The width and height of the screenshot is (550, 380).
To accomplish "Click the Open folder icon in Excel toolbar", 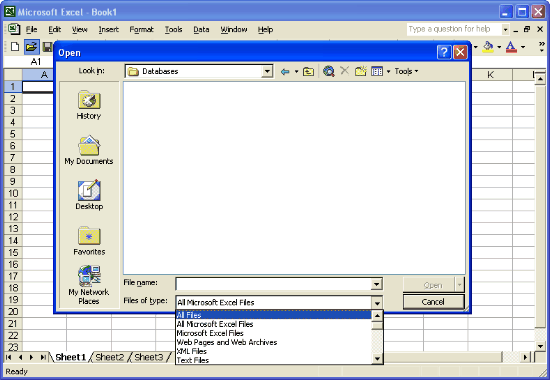I will coord(32,47).
